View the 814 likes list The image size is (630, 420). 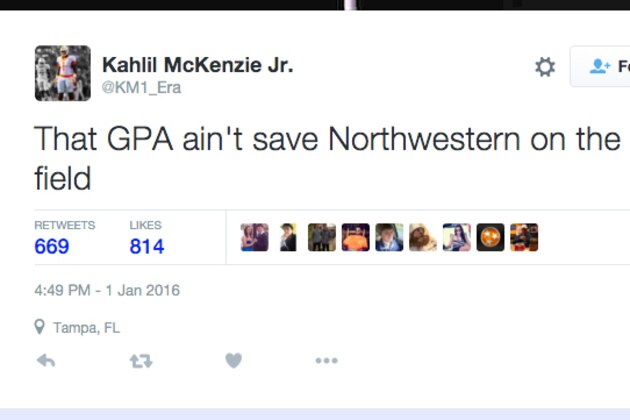click(146, 246)
